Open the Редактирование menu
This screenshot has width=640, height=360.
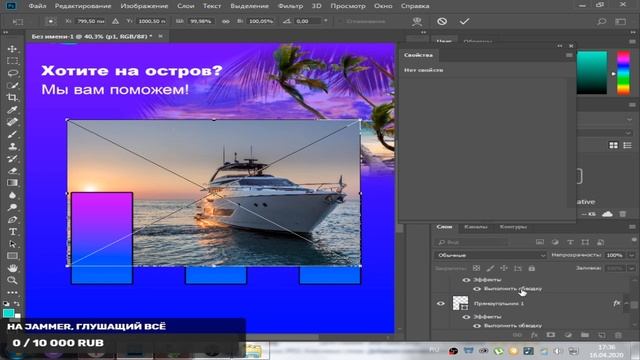83,6
